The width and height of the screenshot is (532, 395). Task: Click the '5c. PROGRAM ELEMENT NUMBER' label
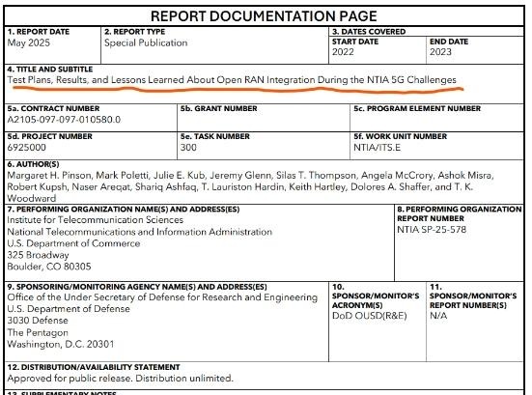pyautogui.click(x=417, y=108)
